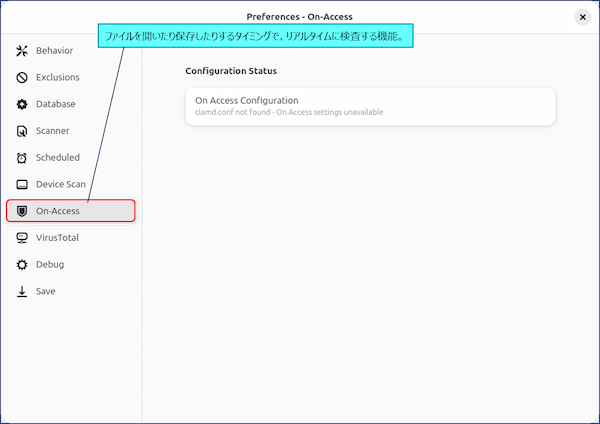Click the Device Scan drive icon
This screenshot has height=424, width=600.
pos(22,184)
